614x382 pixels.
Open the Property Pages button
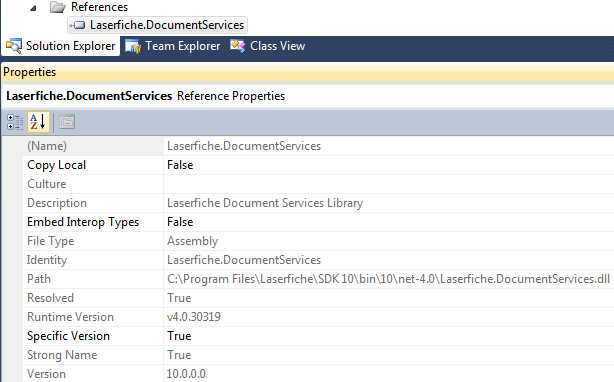click(67, 122)
